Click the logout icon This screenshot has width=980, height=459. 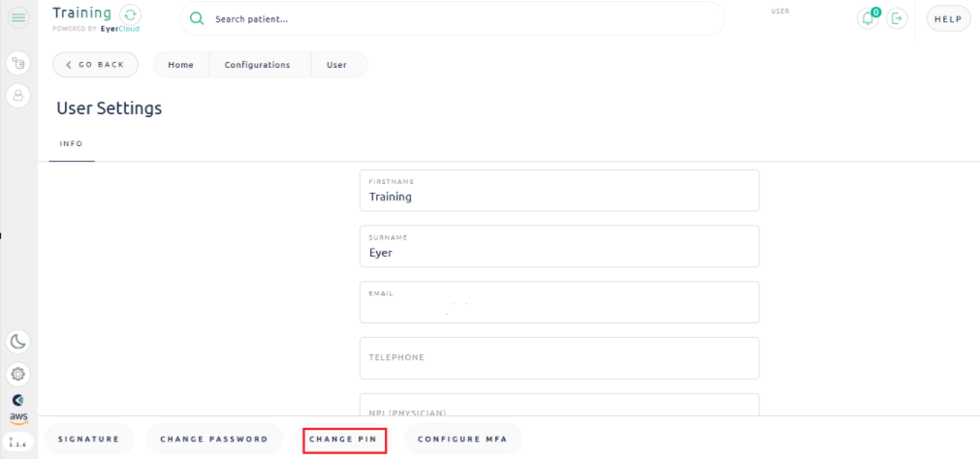[x=897, y=18]
